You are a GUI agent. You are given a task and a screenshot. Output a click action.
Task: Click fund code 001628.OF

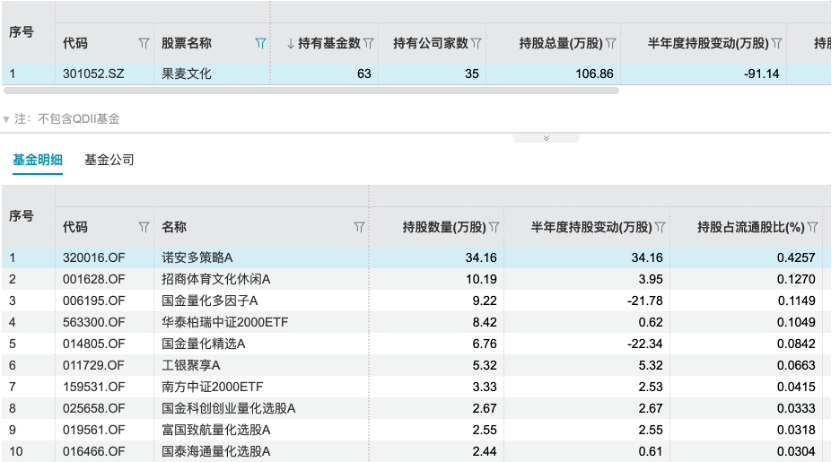[94, 279]
